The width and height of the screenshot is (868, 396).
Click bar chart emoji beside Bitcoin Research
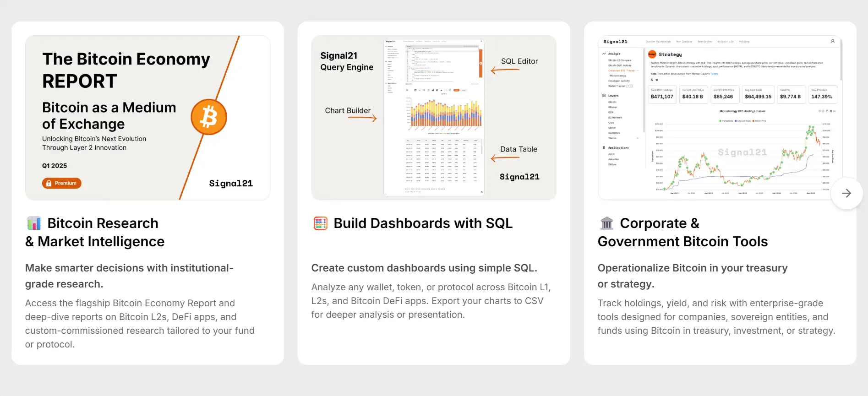pyautogui.click(x=34, y=223)
